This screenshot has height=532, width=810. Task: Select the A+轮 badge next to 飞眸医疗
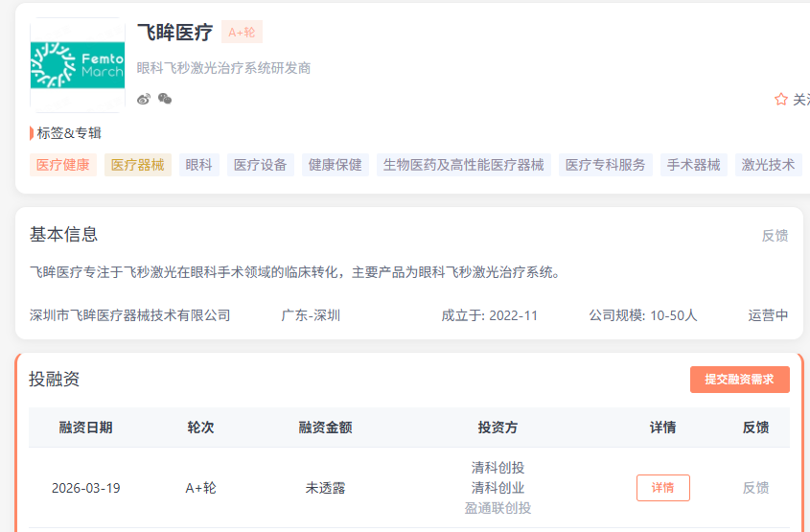[242, 32]
